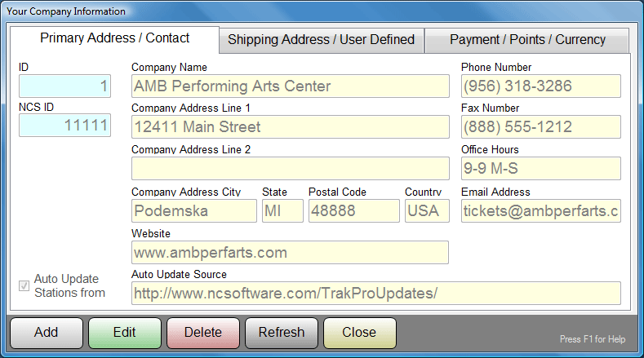This screenshot has width=644, height=358.
Task: Click the Company Name field
Action: click(290, 86)
